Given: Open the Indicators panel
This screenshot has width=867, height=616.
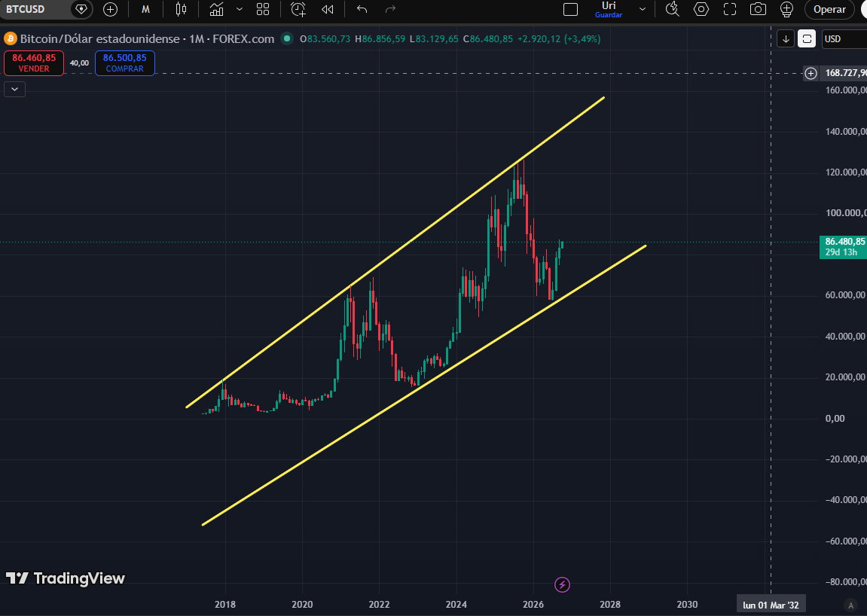Looking at the screenshot, I should (217, 9).
